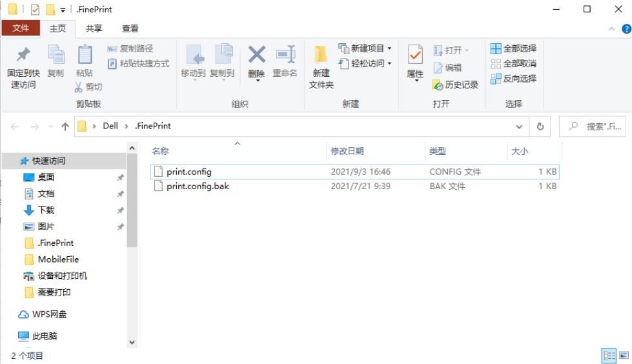Refresh the current folder view
Screen dimensions: 632x364
(x=540, y=127)
